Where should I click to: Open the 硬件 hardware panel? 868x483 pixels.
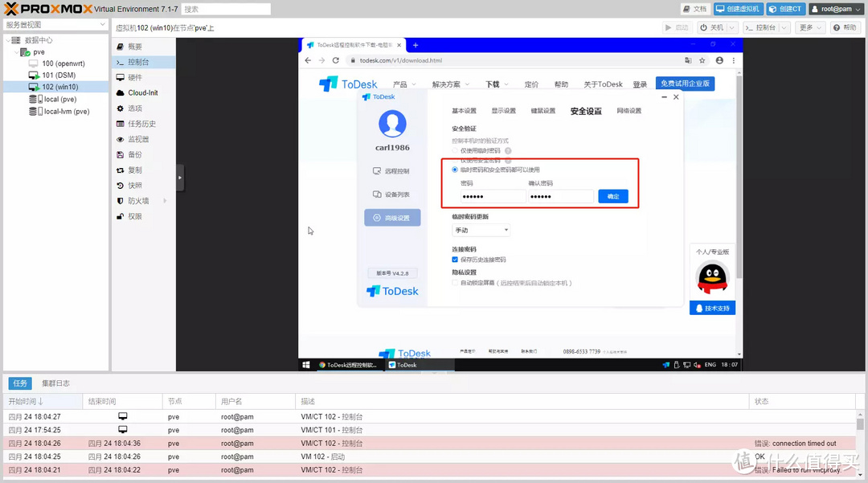144,77
